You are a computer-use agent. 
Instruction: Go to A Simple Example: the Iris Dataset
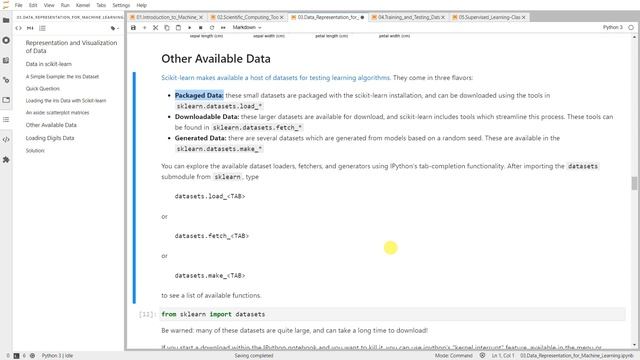[x=62, y=76]
